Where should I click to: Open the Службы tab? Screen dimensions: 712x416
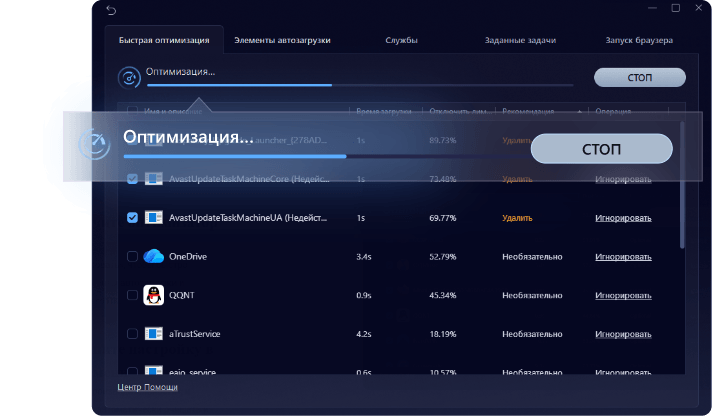(x=401, y=40)
